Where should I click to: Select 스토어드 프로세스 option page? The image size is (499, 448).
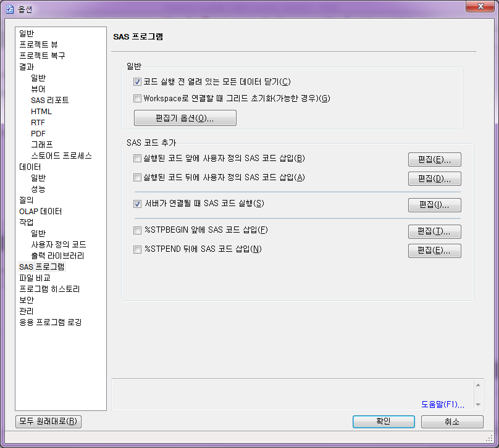click(x=61, y=156)
